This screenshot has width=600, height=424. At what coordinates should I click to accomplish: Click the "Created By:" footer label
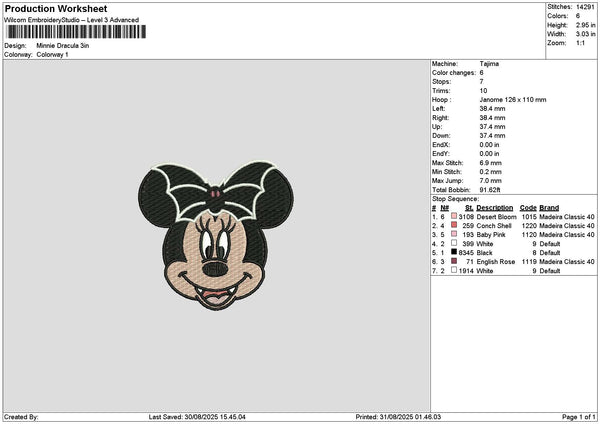[x=21, y=417]
